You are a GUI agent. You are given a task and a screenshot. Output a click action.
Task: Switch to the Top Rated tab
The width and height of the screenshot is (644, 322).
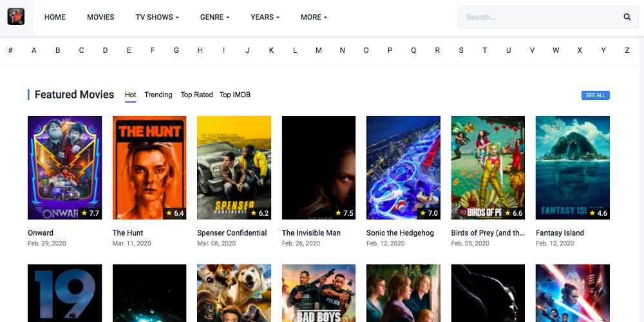pyautogui.click(x=196, y=95)
